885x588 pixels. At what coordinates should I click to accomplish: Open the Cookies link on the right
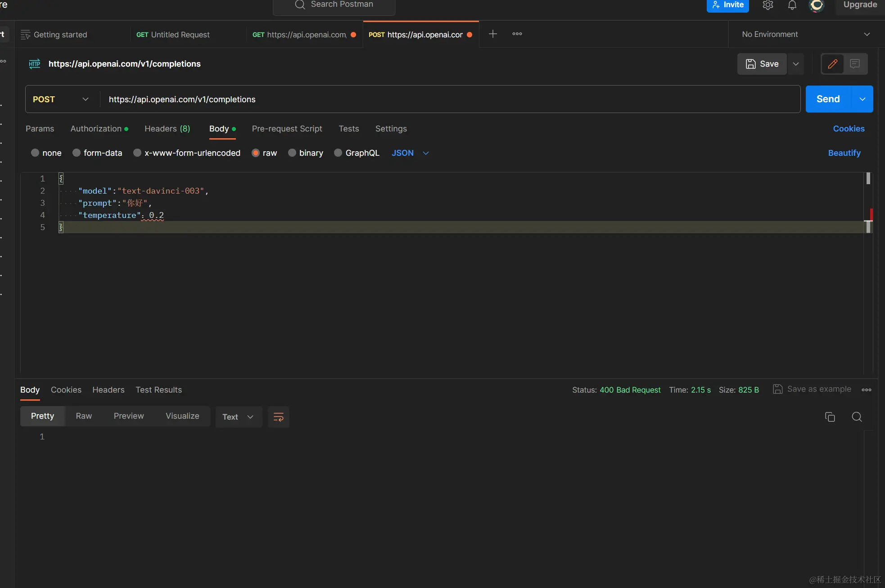click(849, 129)
